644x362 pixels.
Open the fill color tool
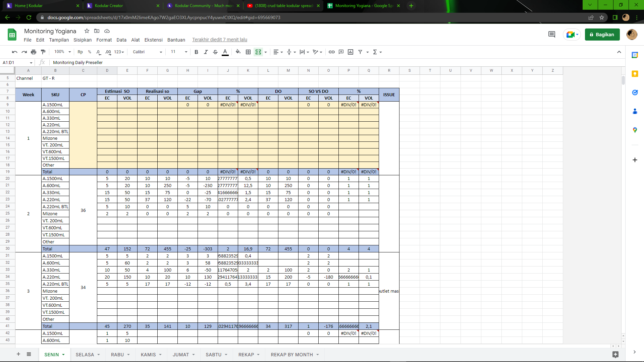[x=238, y=52]
